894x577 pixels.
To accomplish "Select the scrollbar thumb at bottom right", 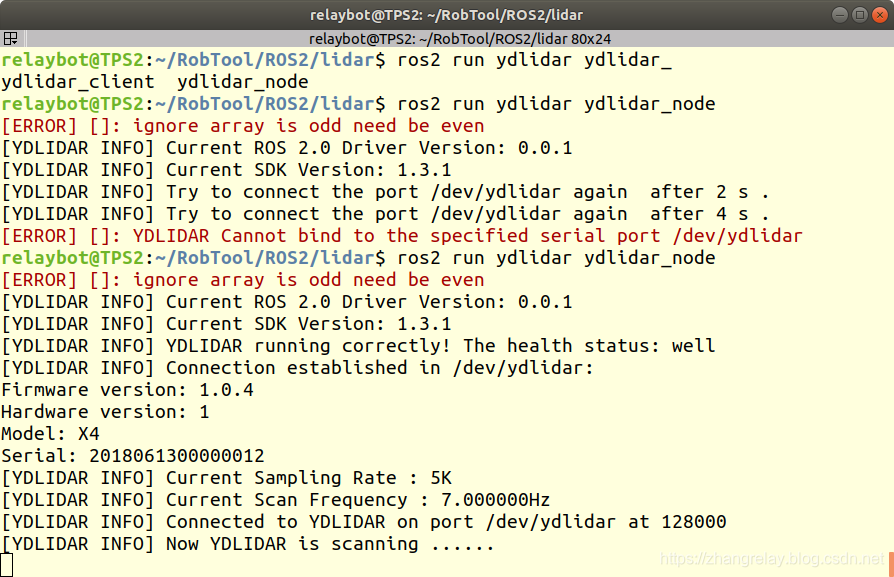I will pyautogui.click(x=891, y=564).
